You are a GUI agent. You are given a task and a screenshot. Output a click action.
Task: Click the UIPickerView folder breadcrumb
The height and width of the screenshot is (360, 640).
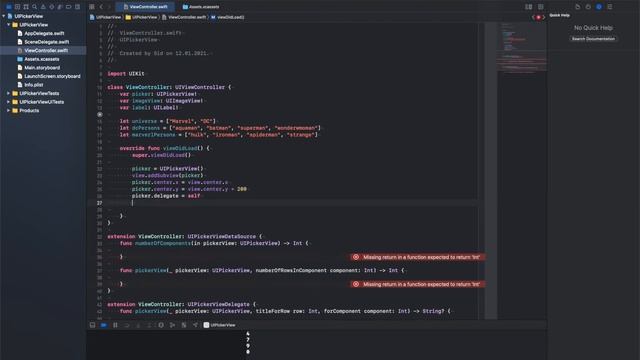tap(141, 17)
